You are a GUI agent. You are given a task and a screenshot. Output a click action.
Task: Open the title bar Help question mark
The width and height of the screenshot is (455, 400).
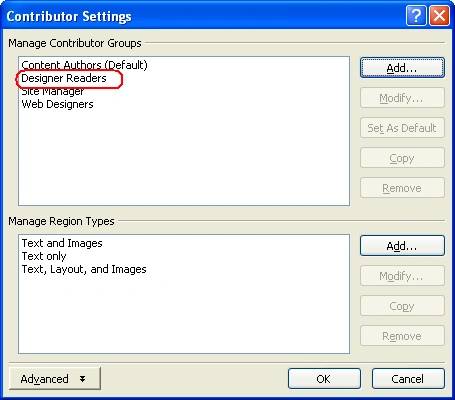point(416,16)
